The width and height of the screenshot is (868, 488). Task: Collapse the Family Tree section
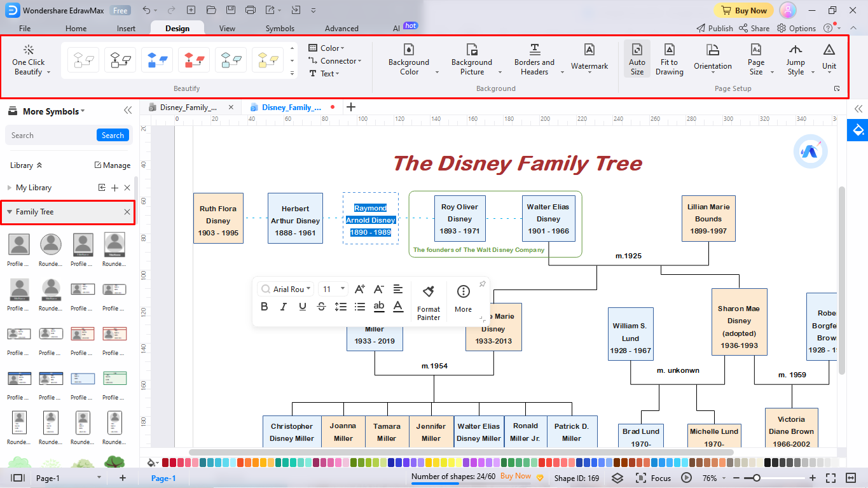[10, 212]
